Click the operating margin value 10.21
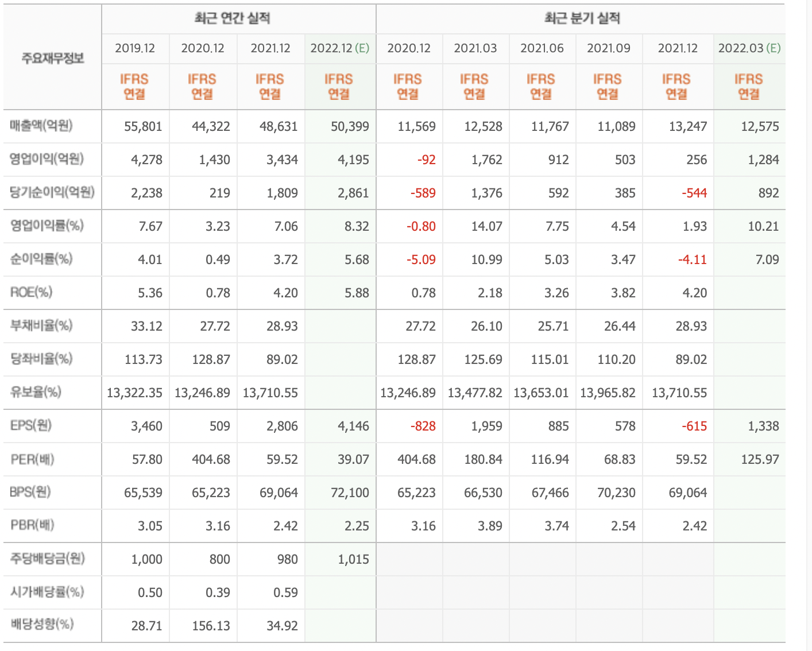The image size is (812, 651). [x=763, y=226]
